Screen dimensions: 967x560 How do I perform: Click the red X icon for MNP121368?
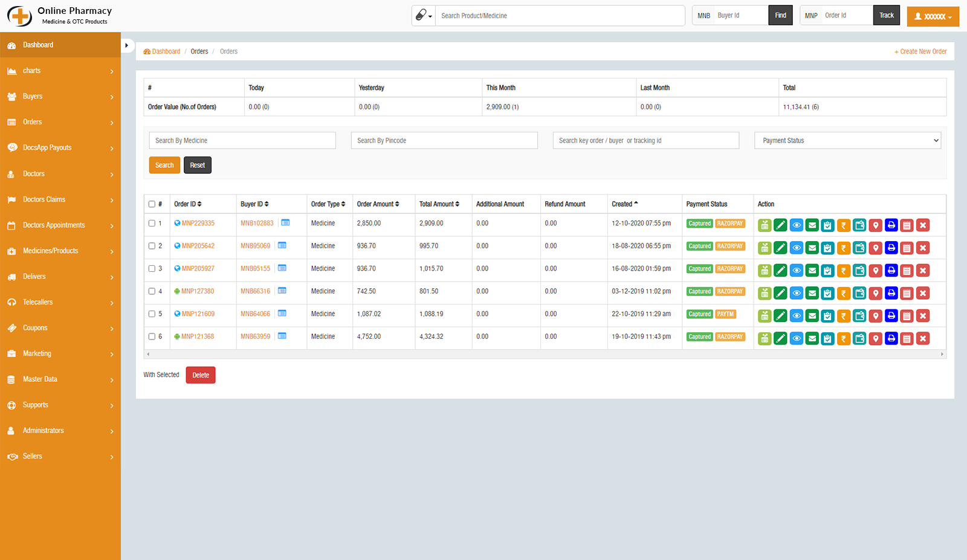click(x=923, y=338)
